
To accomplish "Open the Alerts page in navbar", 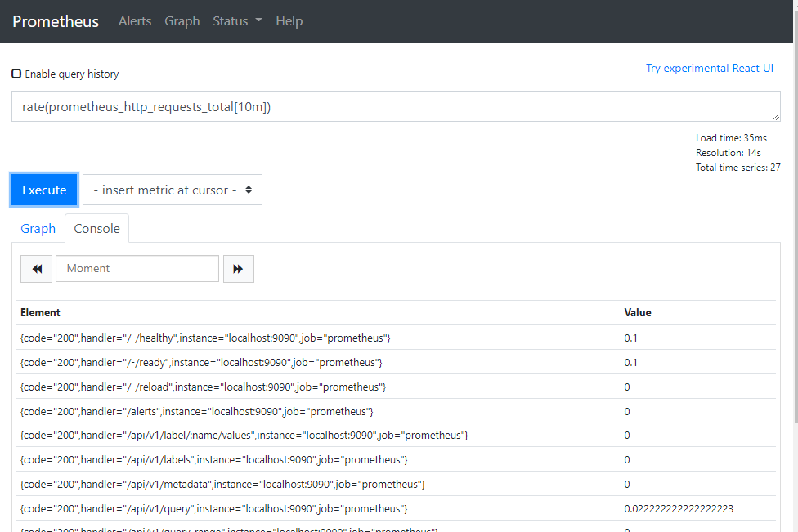I will pyautogui.click(x=135, y=21).
